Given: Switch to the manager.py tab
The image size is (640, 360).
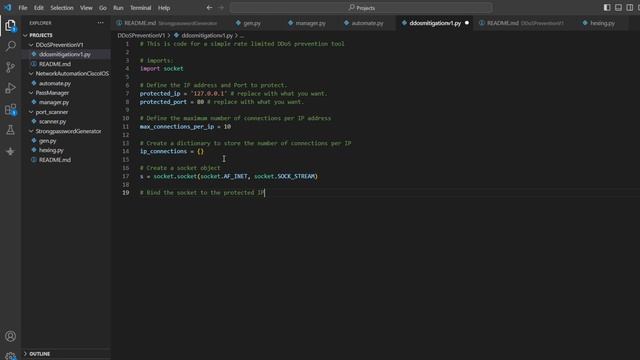Looking at the screenshot, I should 310,23.
